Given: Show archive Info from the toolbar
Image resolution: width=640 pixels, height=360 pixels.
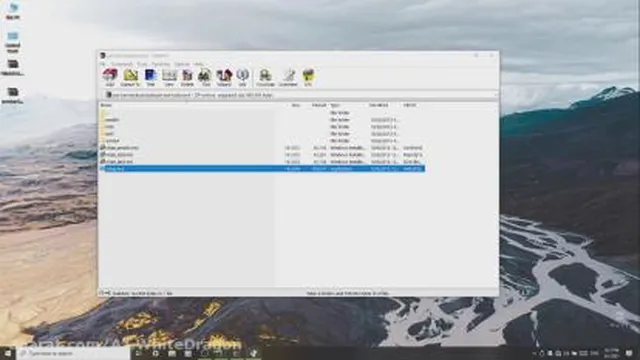Looking at the screenshot, I should point(242,77).
